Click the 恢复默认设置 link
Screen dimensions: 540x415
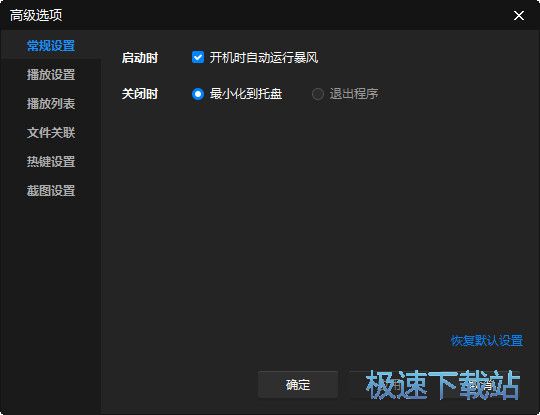pos(487,341)
